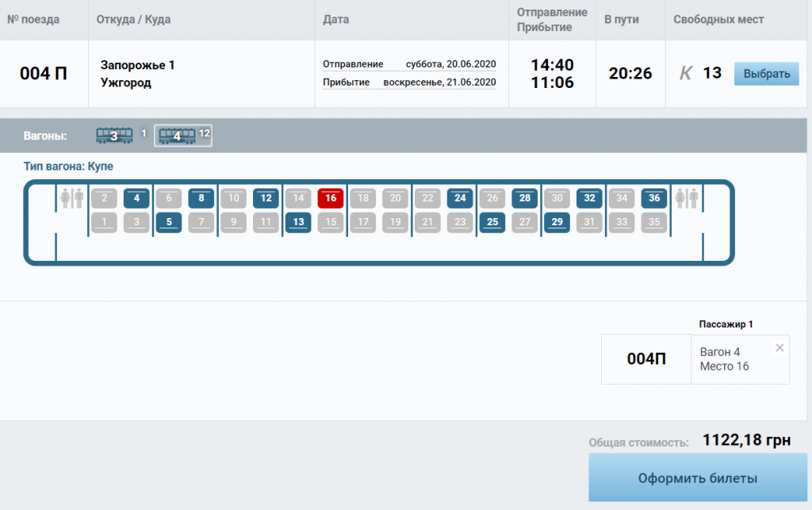812x510 pixels.
Task: Select seat 29 in the car
Action: [557, 222]
